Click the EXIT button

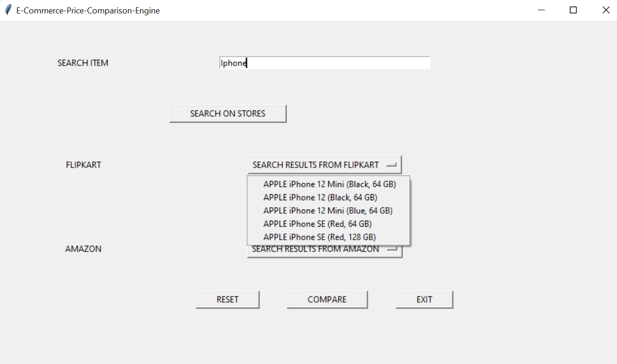pyautogui.click(x=424, y=299)
